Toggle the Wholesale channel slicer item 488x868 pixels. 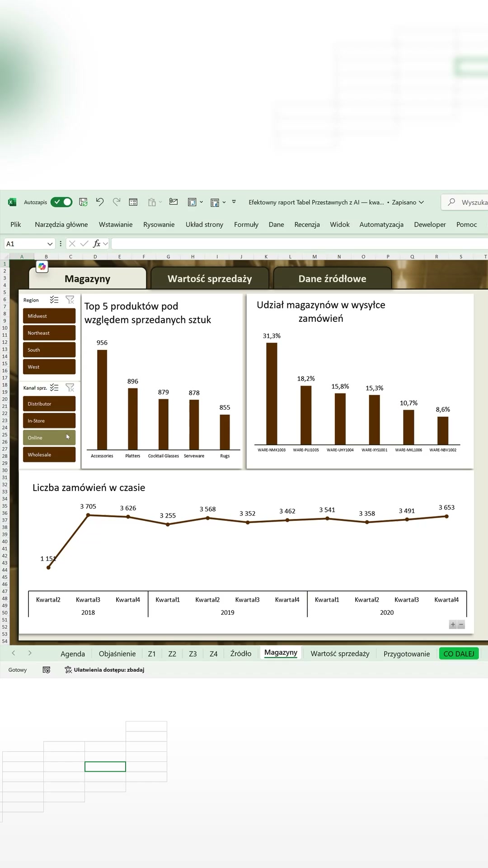click(x=49, y=454)
